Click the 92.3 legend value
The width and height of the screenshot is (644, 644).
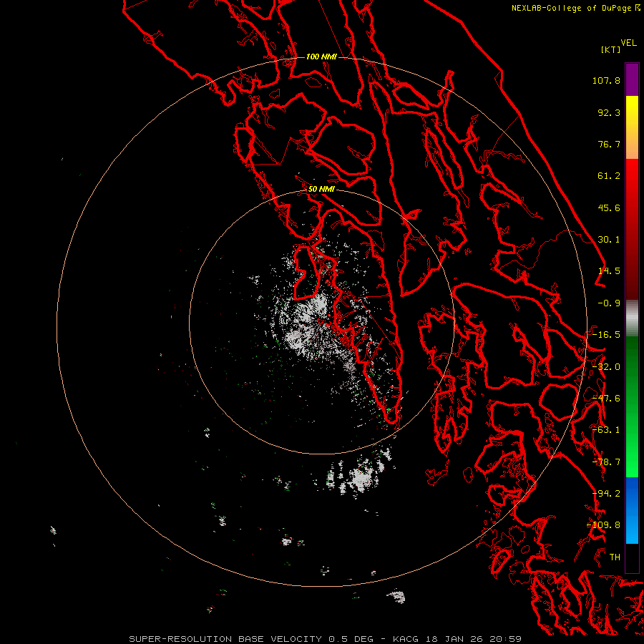(609, 112)
